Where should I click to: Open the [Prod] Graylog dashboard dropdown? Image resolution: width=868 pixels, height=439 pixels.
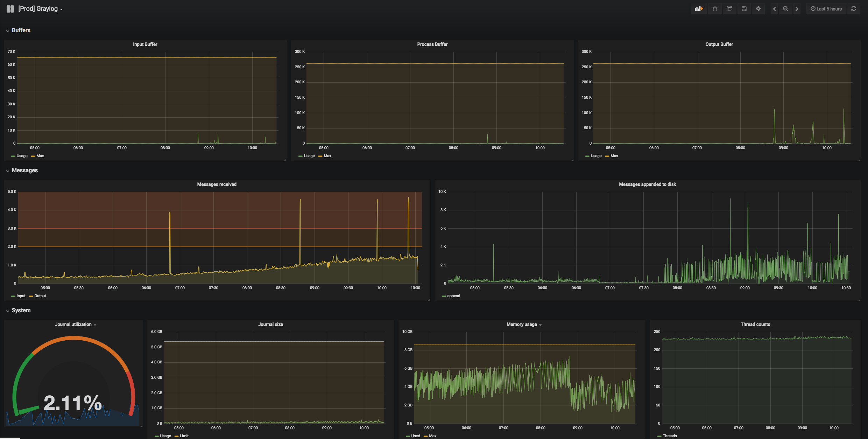tap(40, 9)
